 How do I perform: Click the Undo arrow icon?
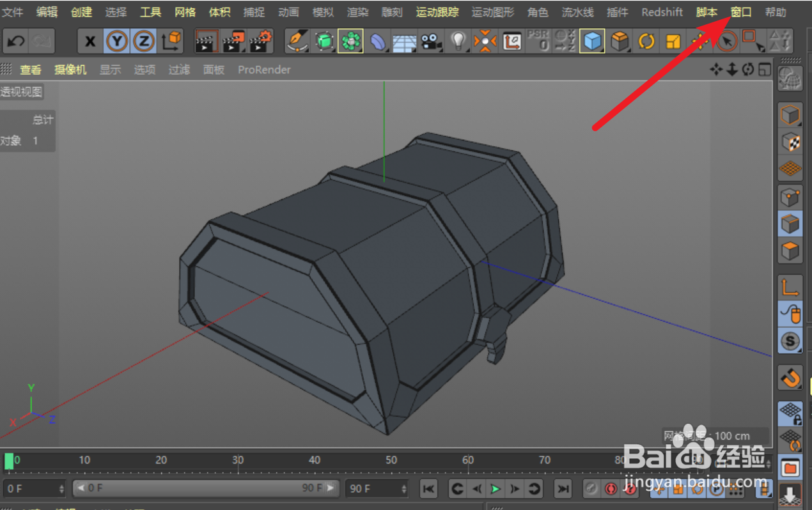pyautogui.click(x=16, y=42)
